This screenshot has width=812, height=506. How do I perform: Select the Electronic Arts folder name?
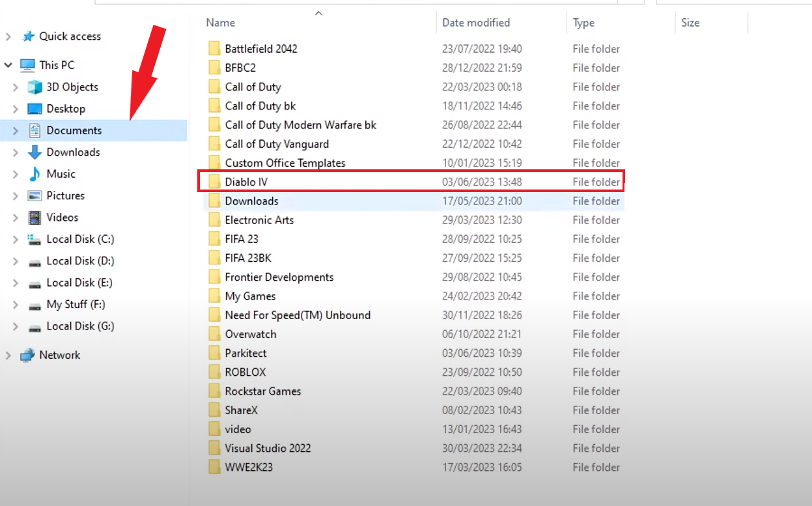(259, 220)
